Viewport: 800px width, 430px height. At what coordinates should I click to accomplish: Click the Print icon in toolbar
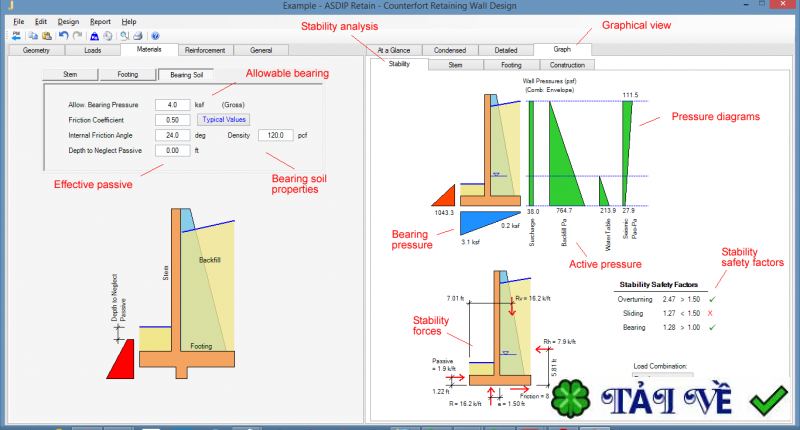(138, 36)
